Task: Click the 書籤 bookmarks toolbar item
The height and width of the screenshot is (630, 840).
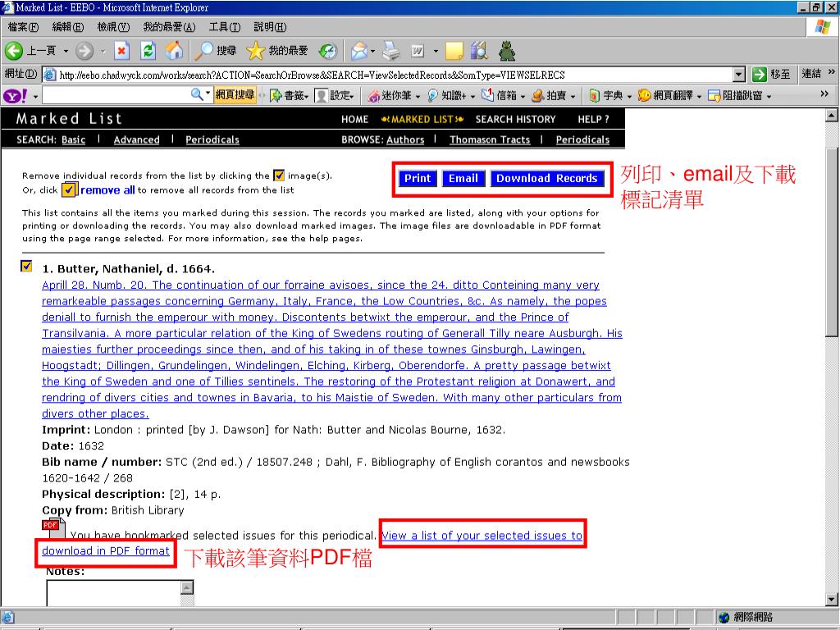Action: point(289,96)
